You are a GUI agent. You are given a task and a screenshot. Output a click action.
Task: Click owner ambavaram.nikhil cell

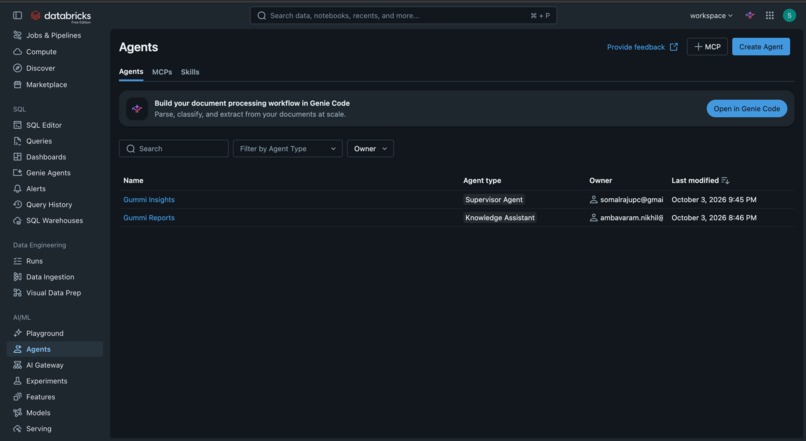(x=626, y=217)
